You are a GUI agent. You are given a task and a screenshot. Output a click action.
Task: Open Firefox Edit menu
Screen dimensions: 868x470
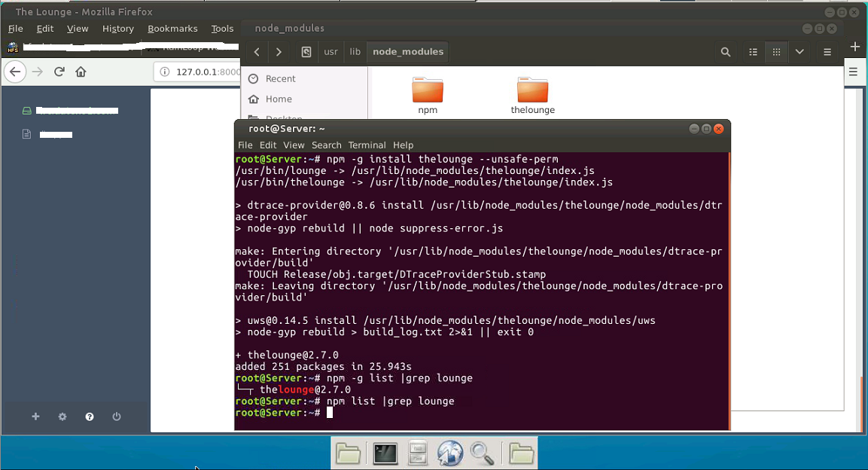[45, 29]
